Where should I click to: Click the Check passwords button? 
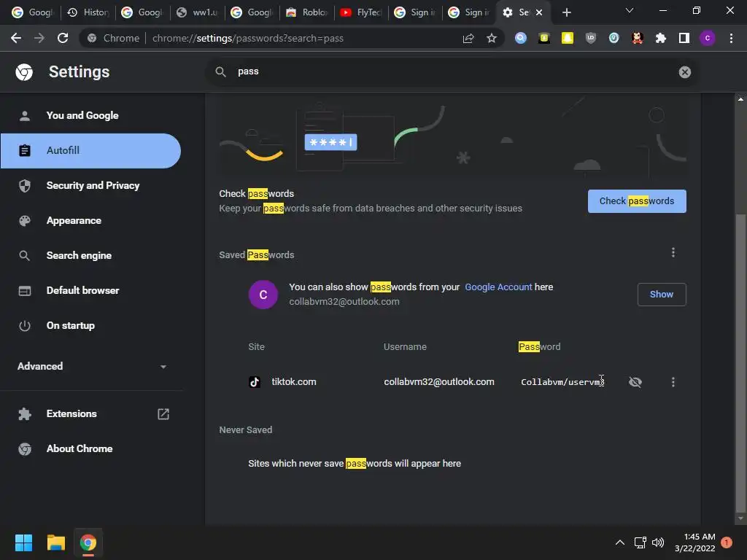(x=637, y=201)
